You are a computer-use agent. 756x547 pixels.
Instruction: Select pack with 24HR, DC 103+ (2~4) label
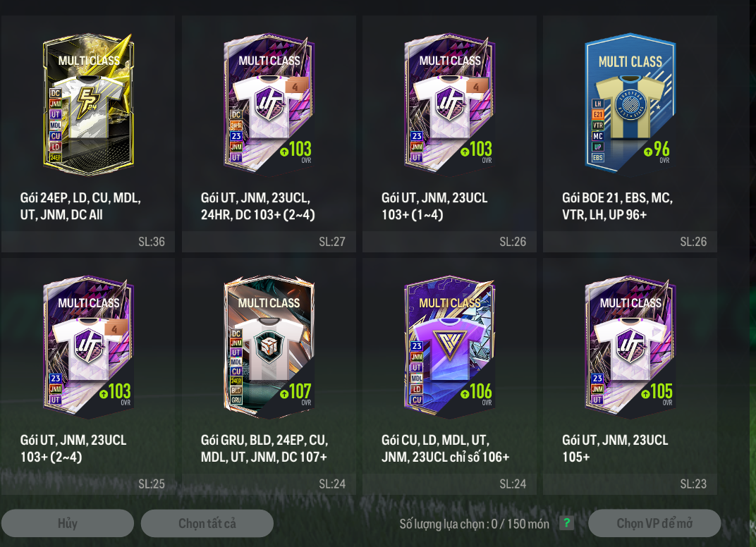[269, 133]
